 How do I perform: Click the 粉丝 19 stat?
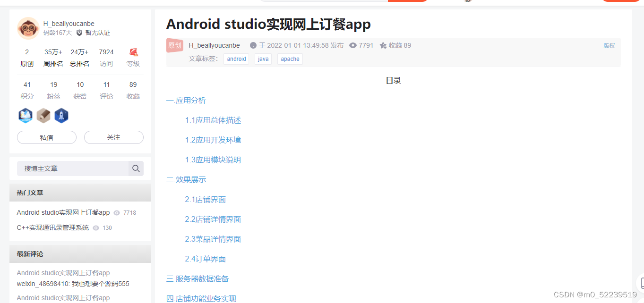coord(53,90)
